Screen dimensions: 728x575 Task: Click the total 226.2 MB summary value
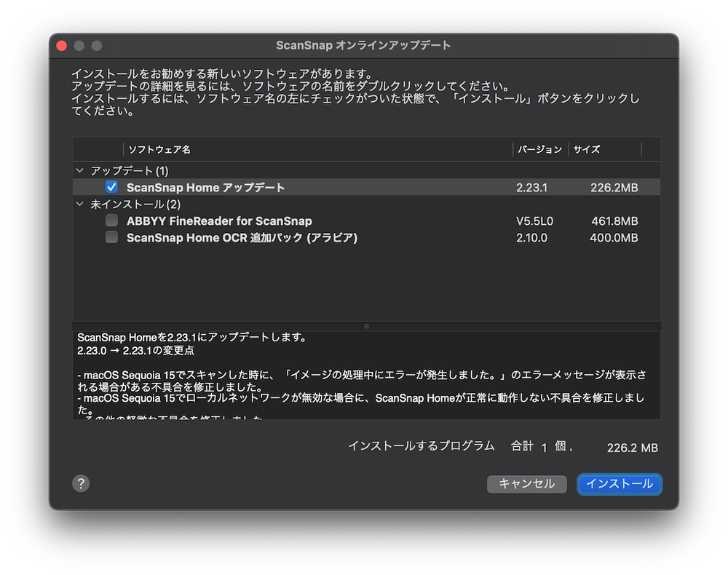tap(633, 448)
